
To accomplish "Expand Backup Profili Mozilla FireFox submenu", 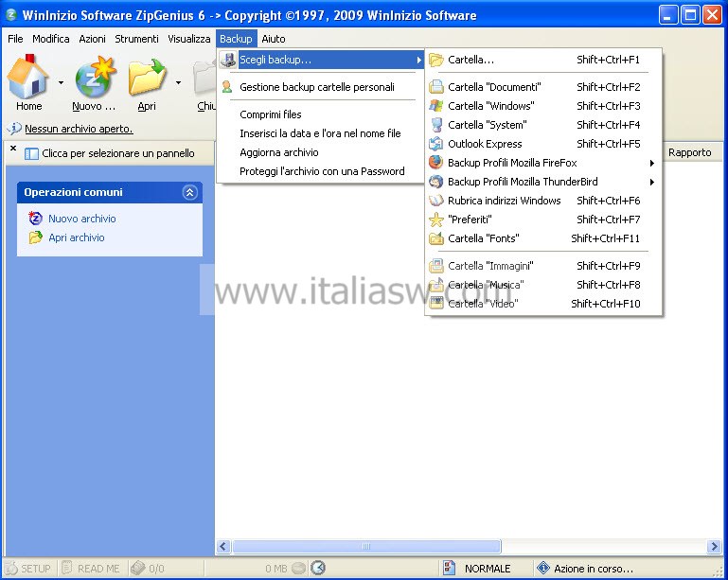I will (543, 163).
